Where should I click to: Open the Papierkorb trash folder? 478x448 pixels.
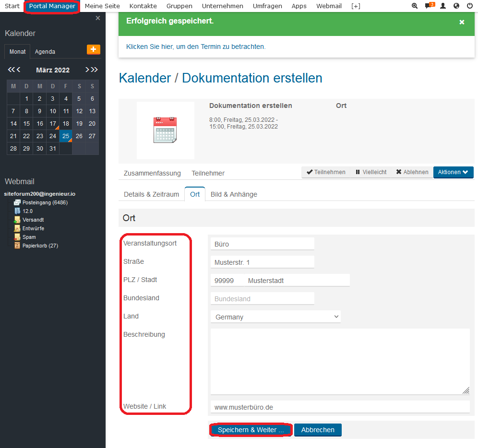40,246
